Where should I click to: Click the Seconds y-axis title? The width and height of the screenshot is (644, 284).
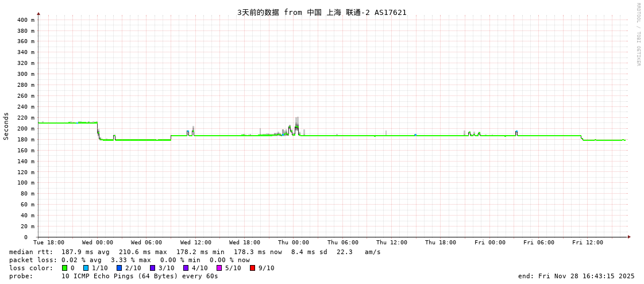tap(6, 126)
